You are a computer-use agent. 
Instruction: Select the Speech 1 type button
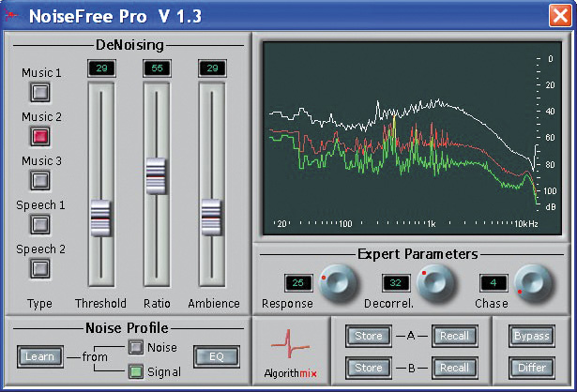pyautogui.click(x=40, y=224)
